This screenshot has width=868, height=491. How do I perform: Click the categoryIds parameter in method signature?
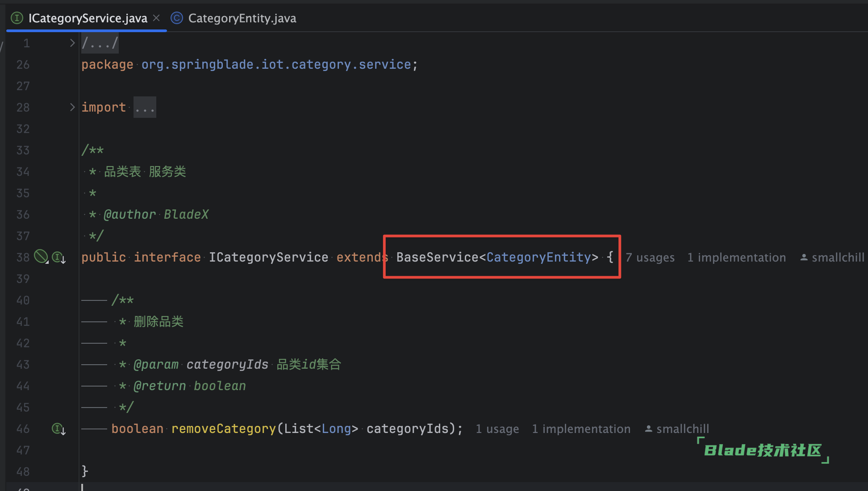pos(408,429)
